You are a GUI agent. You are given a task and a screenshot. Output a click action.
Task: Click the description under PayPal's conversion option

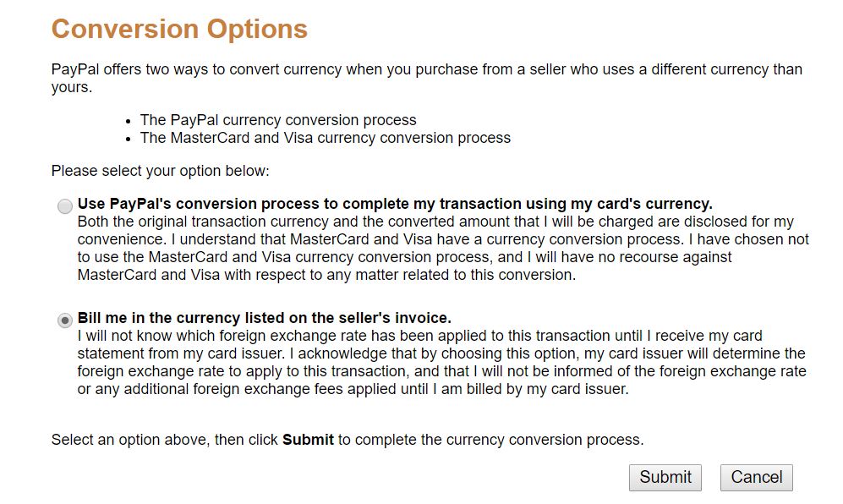(423, 245)
